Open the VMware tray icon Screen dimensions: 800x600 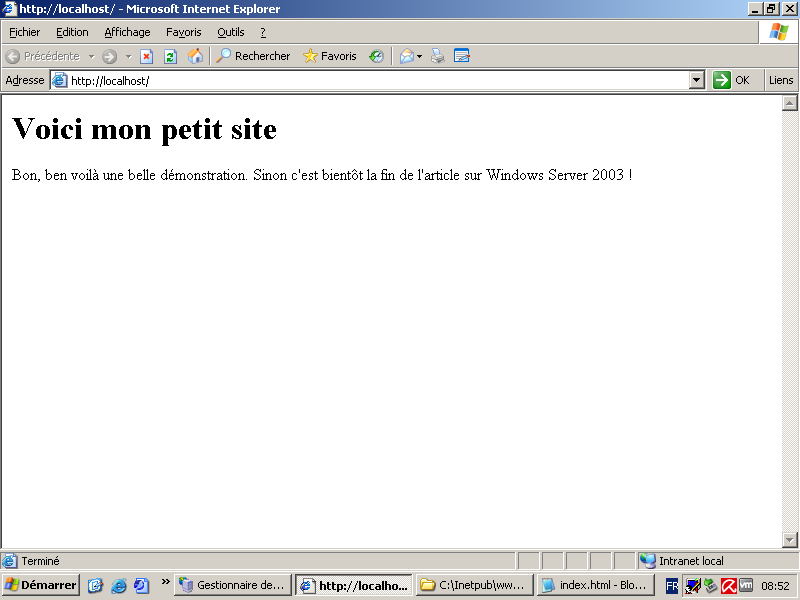tap(746, 585)
